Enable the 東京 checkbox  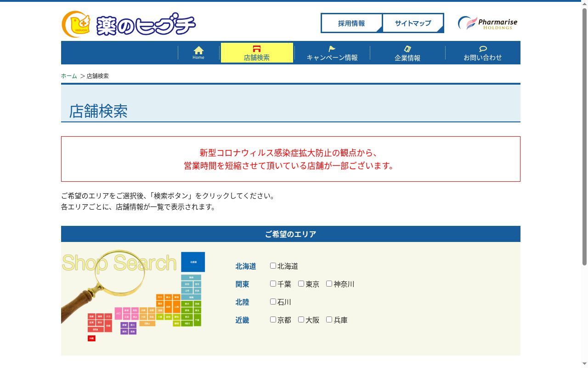pyautogui.click(x=301, y=284)
